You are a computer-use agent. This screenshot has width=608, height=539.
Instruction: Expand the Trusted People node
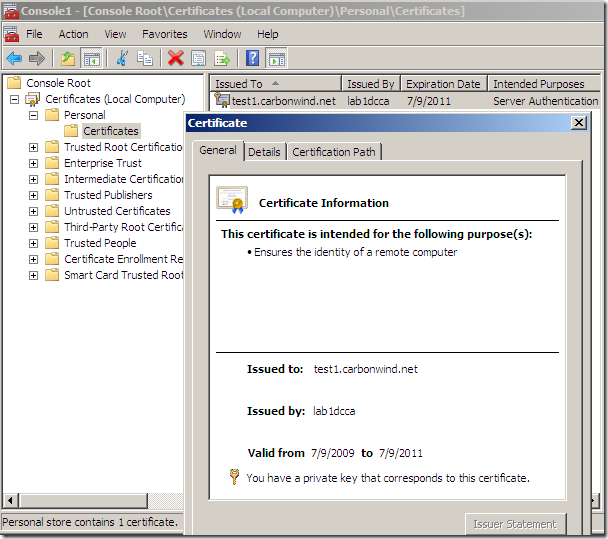(33, 244)
